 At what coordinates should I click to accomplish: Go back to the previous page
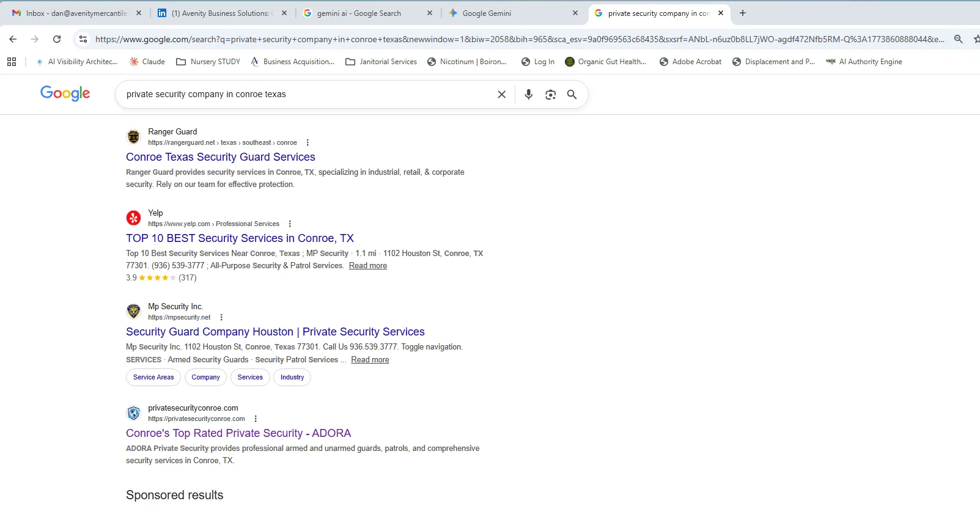click(13, 39)
